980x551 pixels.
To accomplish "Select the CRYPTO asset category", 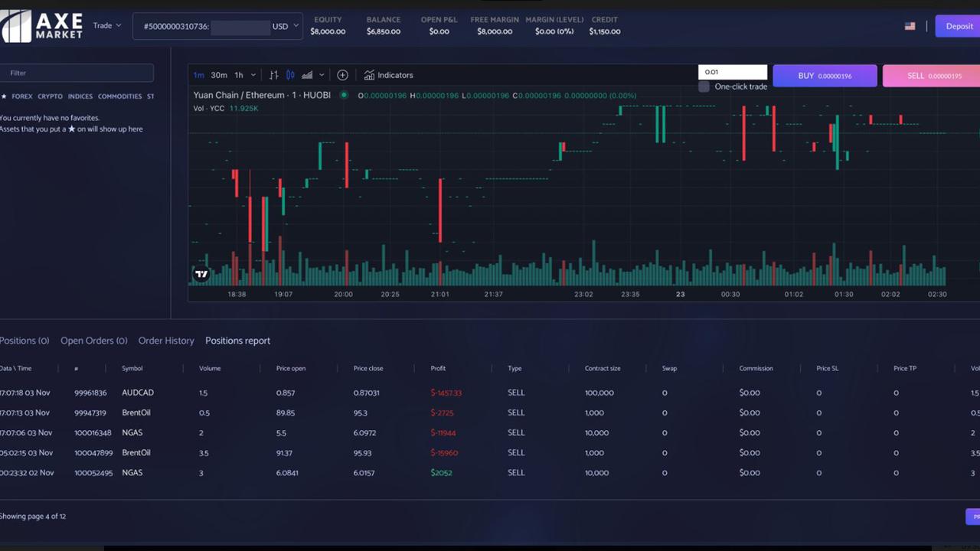I will click(51, 96).
